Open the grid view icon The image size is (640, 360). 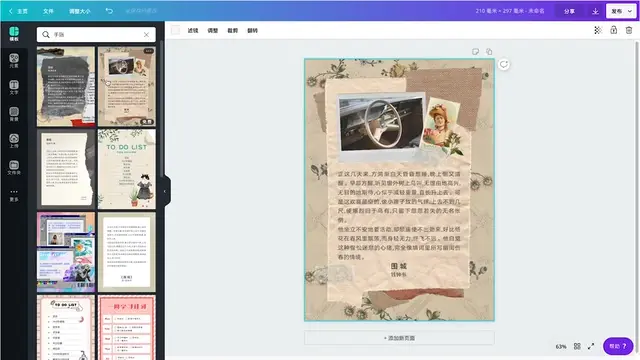[x=577, y=346]
